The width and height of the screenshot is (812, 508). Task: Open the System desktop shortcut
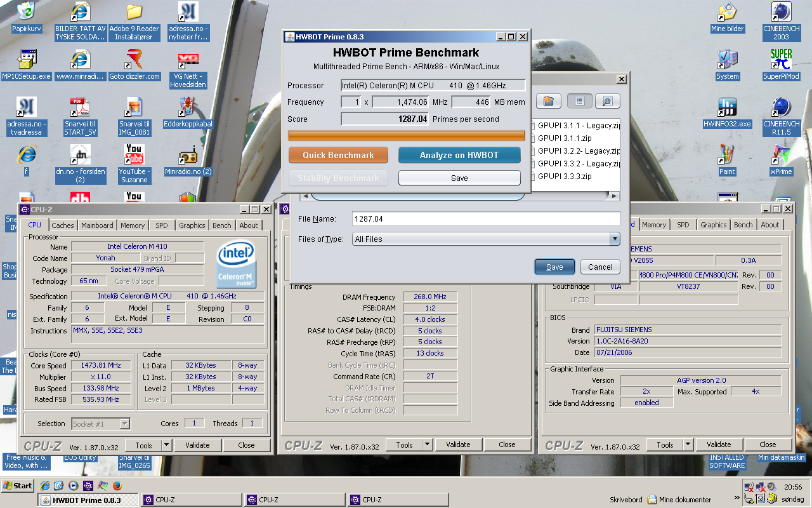click(727, 65)
